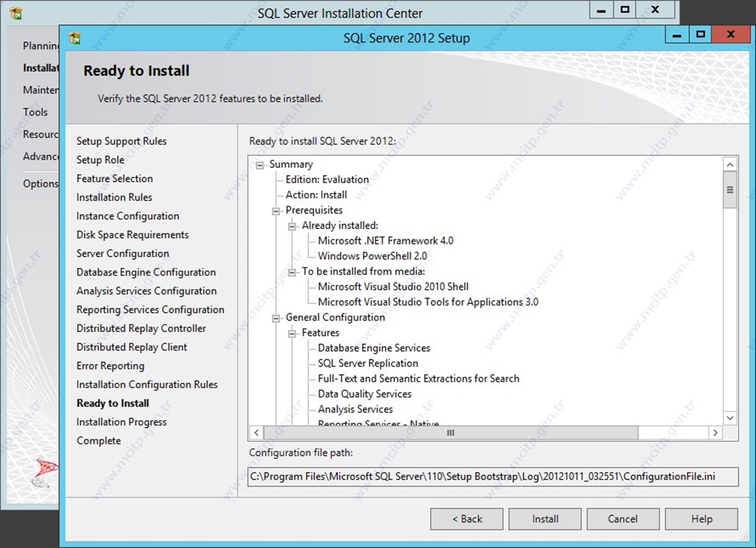Image resolution: width=756 pixels, height=548 pixels.
Task: Click the horizontal scrollbar thumb in summary tree
Action: [x=450, y=432]
